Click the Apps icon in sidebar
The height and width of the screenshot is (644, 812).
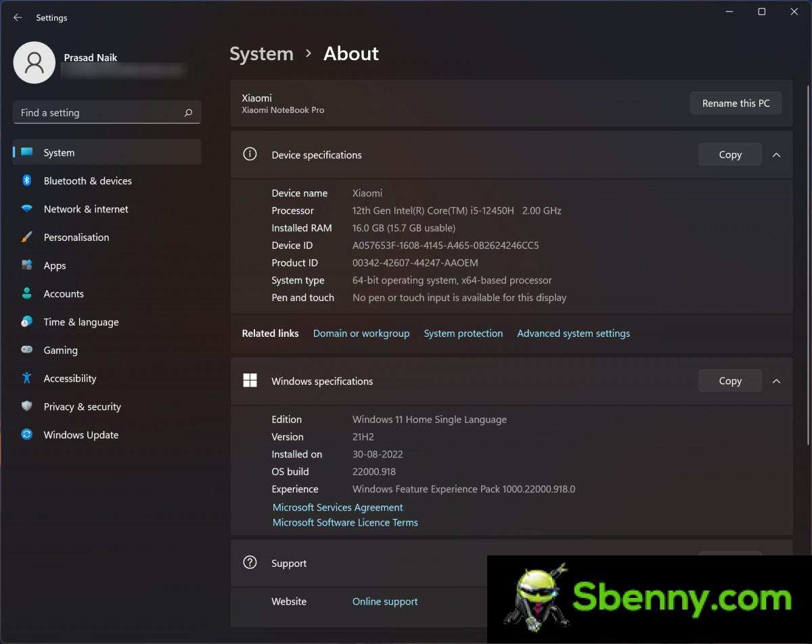coord(27,265)
